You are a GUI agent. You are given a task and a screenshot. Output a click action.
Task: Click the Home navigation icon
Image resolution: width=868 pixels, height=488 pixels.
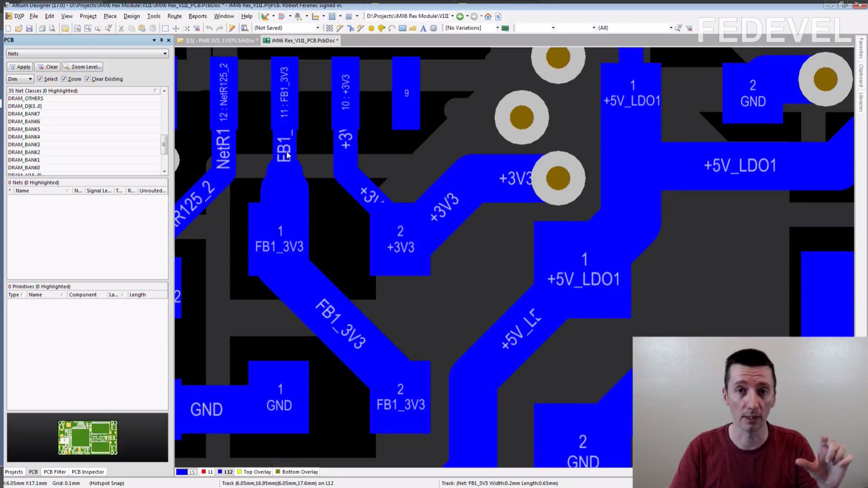click(x=488, y=16)
